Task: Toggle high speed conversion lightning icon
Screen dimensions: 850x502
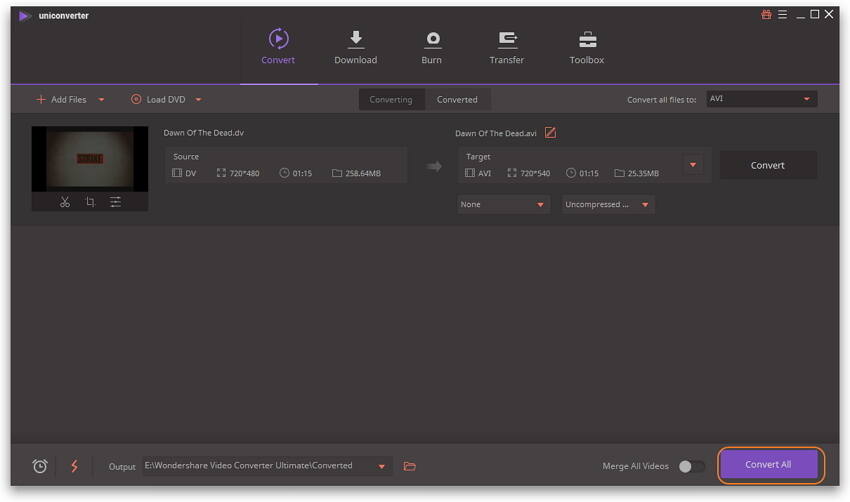Action: tap(74, 466)
